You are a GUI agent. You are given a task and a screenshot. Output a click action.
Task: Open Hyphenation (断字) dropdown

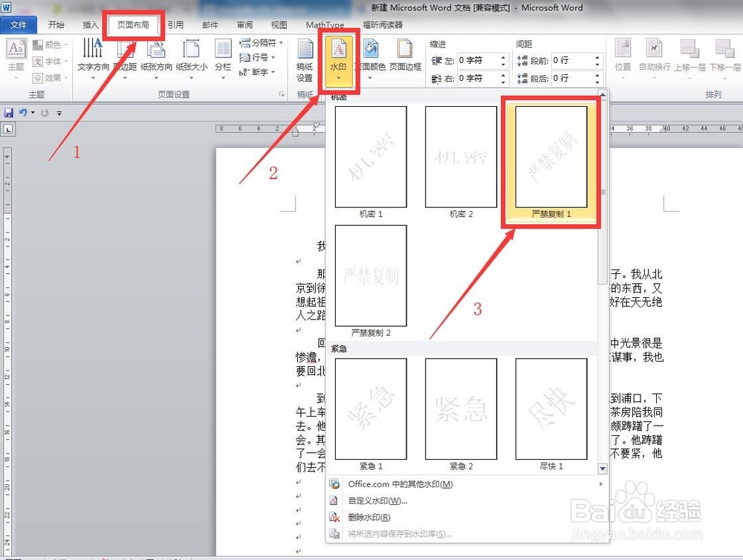click(257, 72)
